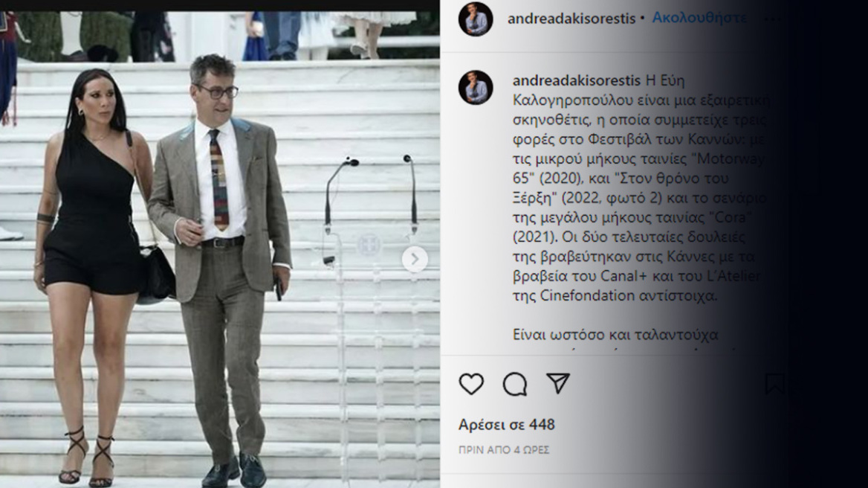Image resolution: width=868 pixels, height=488 pixels.
Task: Like the post with the heart icon
Action: coord(471,384)
